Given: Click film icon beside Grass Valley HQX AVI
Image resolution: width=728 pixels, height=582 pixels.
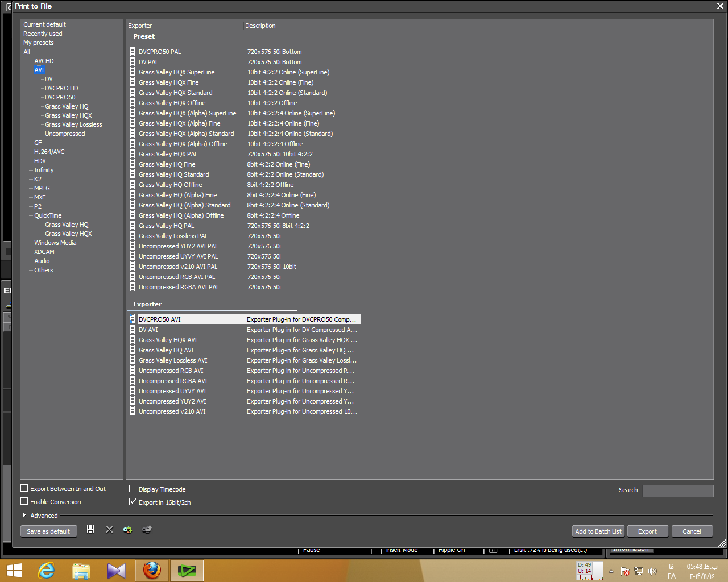Looking at the screenshot, I should pos(133,340).
